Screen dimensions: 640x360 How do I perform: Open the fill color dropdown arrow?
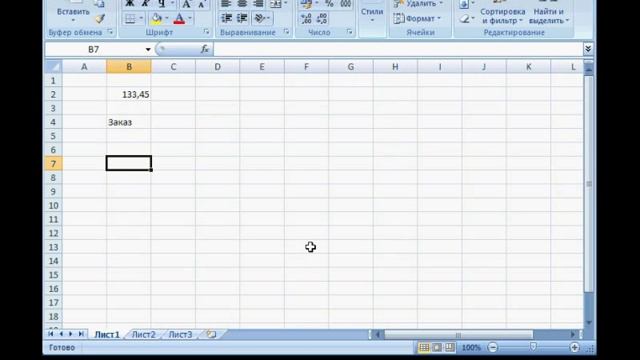(167, 18)
